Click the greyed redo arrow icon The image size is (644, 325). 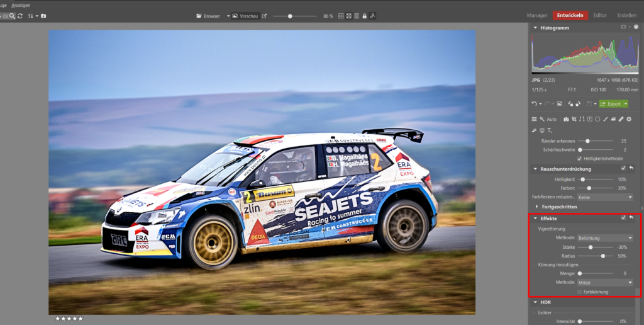click(x=547, y=104)
